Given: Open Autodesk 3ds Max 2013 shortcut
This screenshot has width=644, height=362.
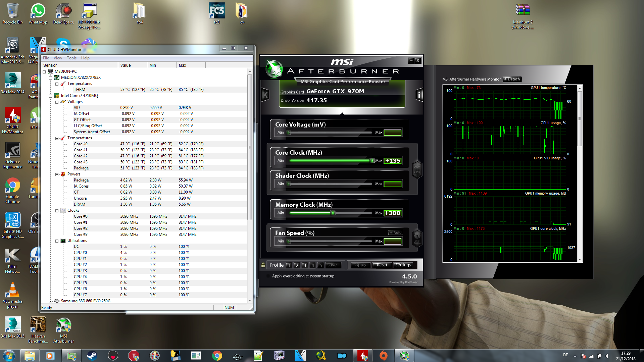Looking at the screenshot, I should pos(13,51).
